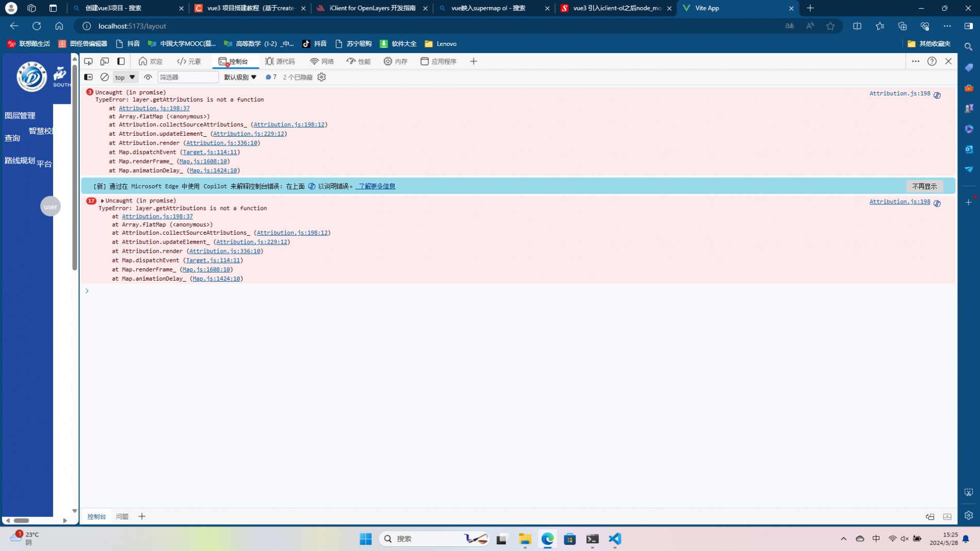Click the user avatar circle
This screenshot has width=980, height=551.
pyautogui.click(x=51, y=206)
